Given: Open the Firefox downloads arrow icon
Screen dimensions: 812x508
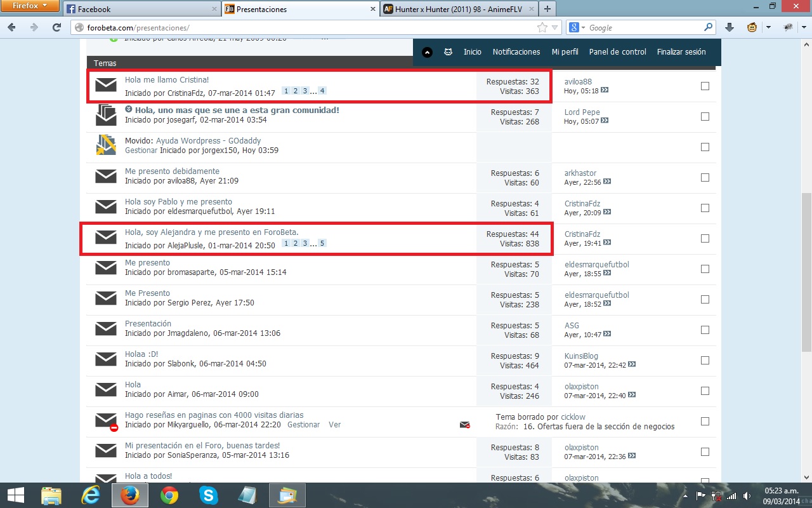Looking at the screenshot, I should (x=730, y=27).
